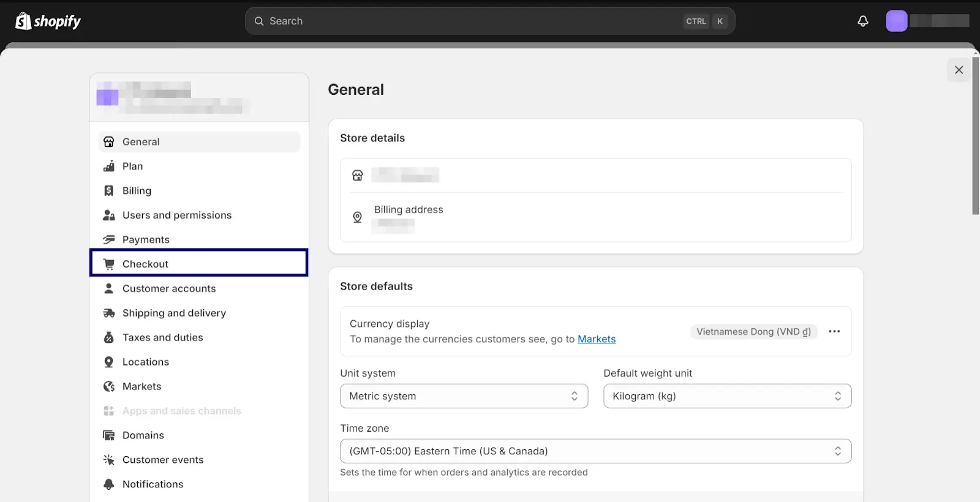Open the Markets link in Currency display
The image size is (980, 502).
point(597,339)
